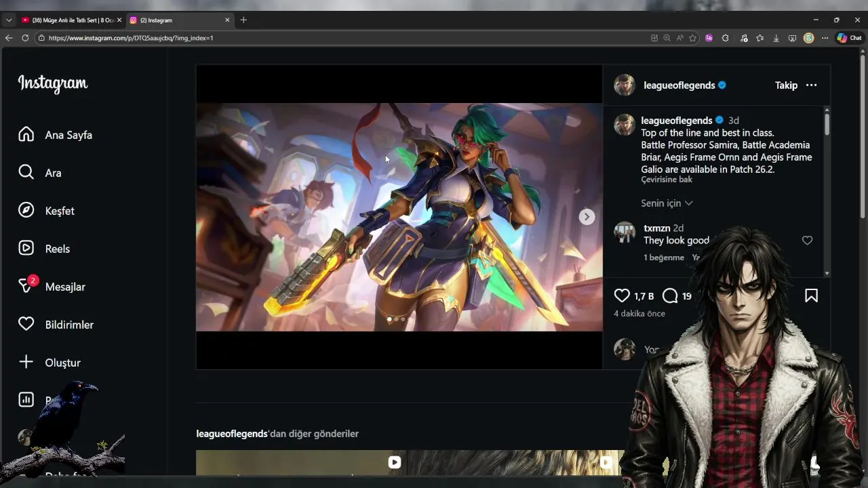This screenshot has height=488, width=868.
Task: Click the read aloud icon in address bar
Action: point(680,38)
